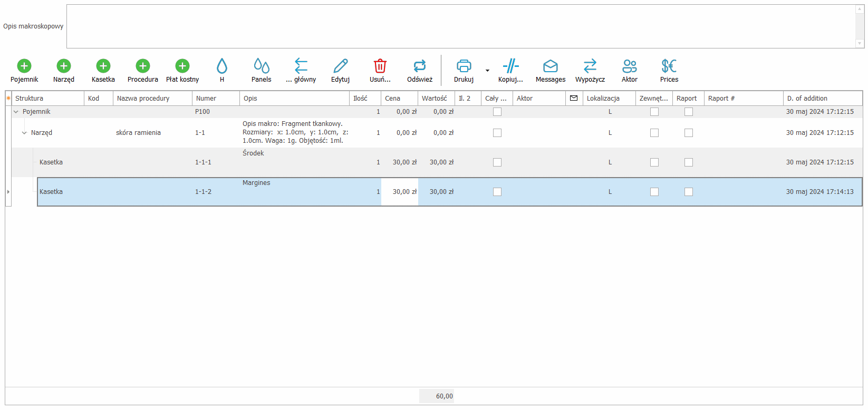
Task: Click the Wypożycz arrows icon
Action: click(x=590, y=66)
